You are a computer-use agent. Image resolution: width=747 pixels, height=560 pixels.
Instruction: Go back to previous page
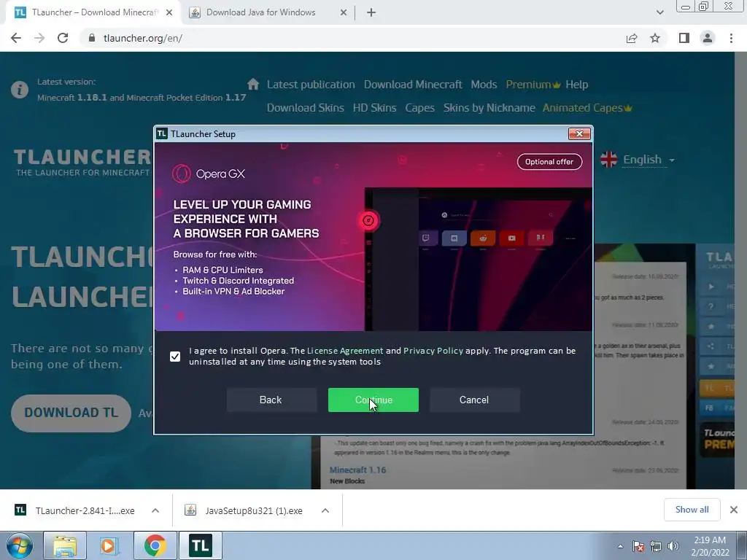click(x=16, y=38)
